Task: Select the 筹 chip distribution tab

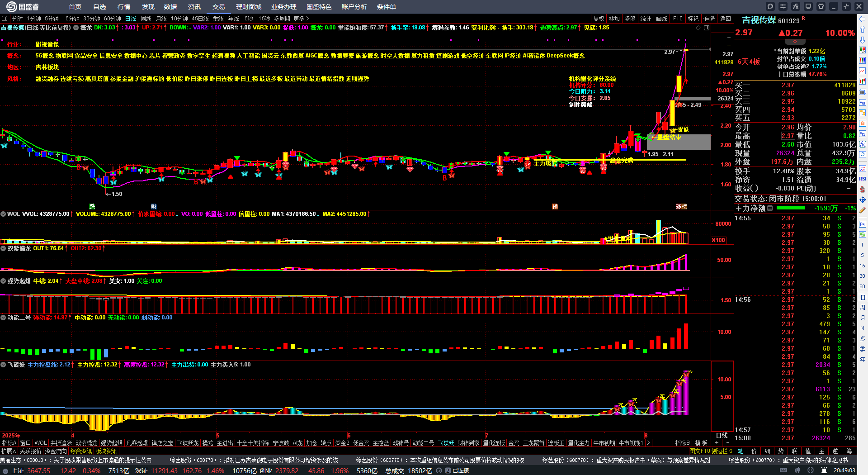Action: (849, 451)
